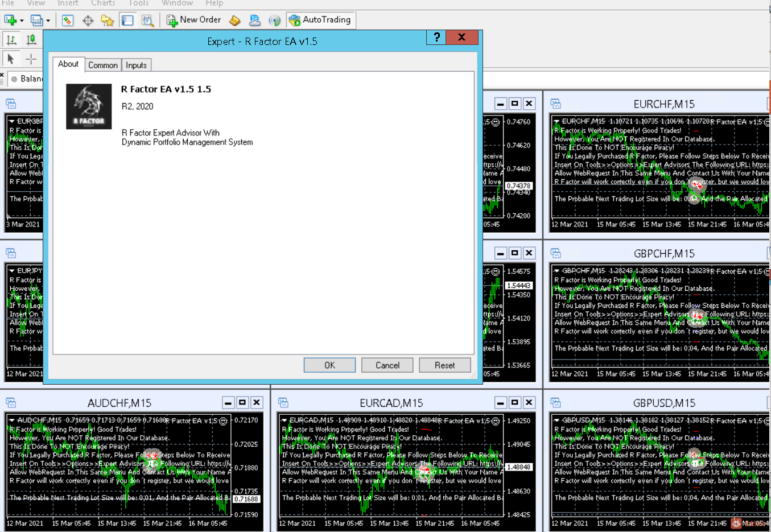Toggle AutoTrading on or off
This screenshot has width=771, height=532.
(x=320, y=20)
